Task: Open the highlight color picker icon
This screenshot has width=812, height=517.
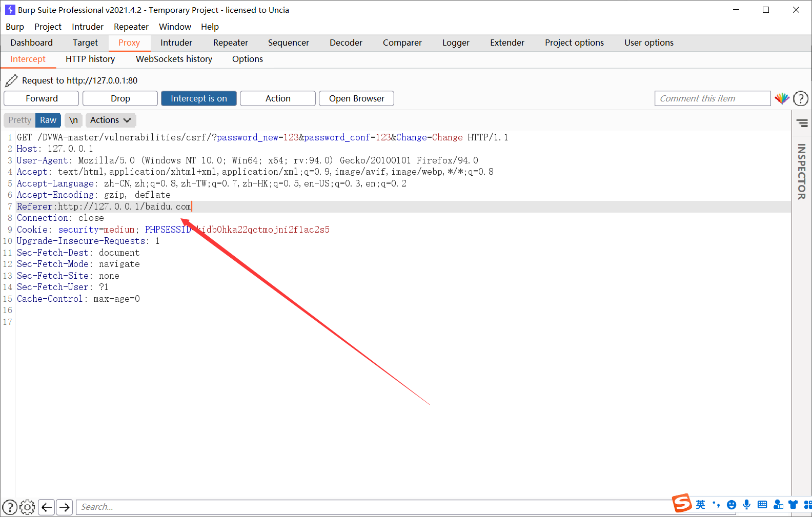Action: tap(782, 98)
